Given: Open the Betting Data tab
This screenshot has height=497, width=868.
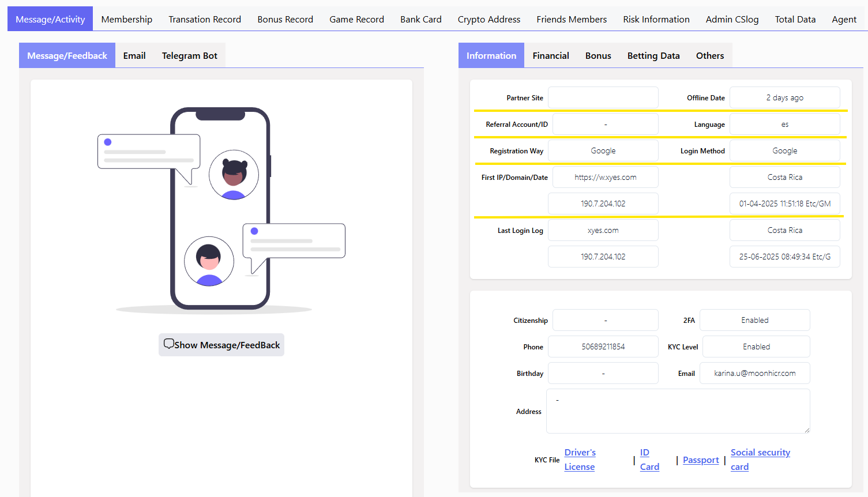Looking at the screenshot, I should pos(653,55).
